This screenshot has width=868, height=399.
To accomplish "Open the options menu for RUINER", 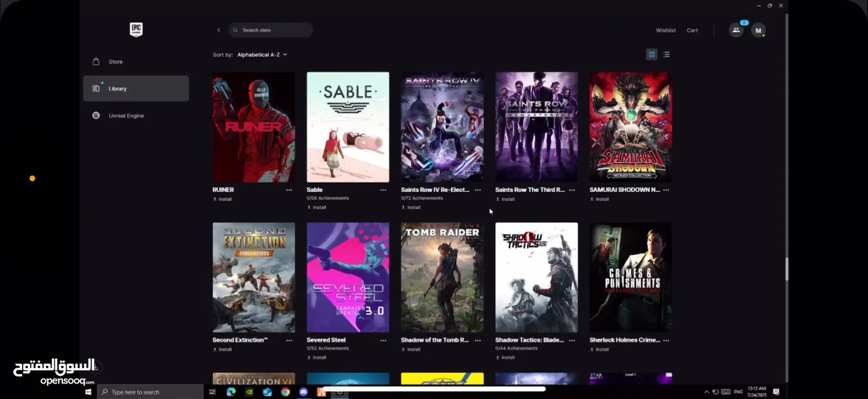I will click(x=289, y=190).
